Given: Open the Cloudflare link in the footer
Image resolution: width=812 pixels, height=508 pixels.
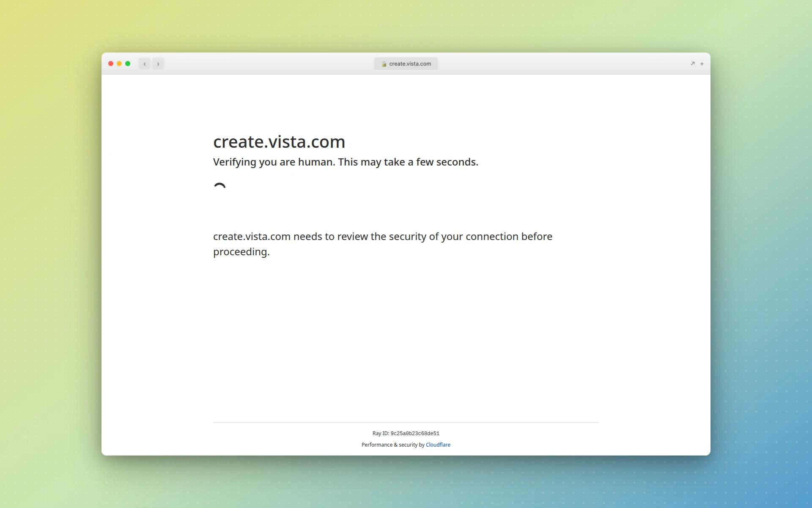Looking at the screenshot, I should (438, 444).
